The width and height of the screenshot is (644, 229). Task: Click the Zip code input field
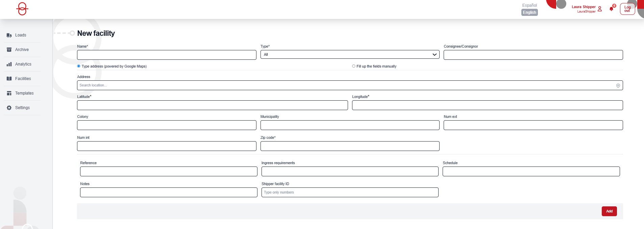pos(350,146)
